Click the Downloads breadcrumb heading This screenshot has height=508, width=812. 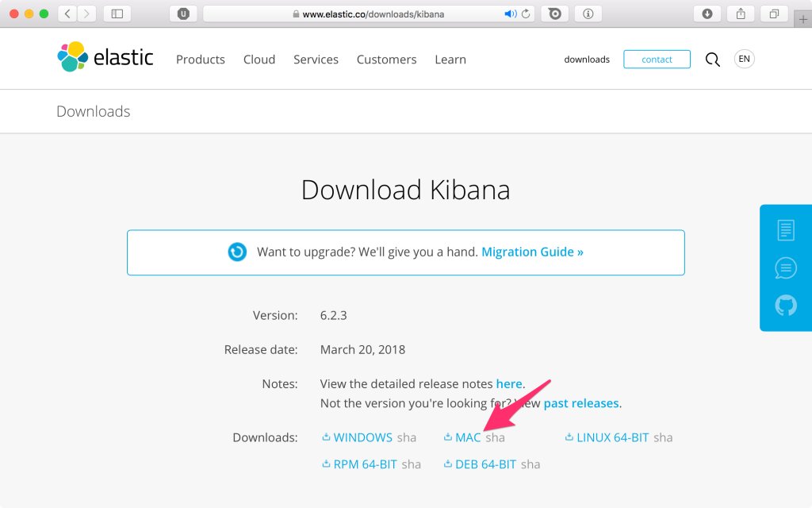(94, 111)
